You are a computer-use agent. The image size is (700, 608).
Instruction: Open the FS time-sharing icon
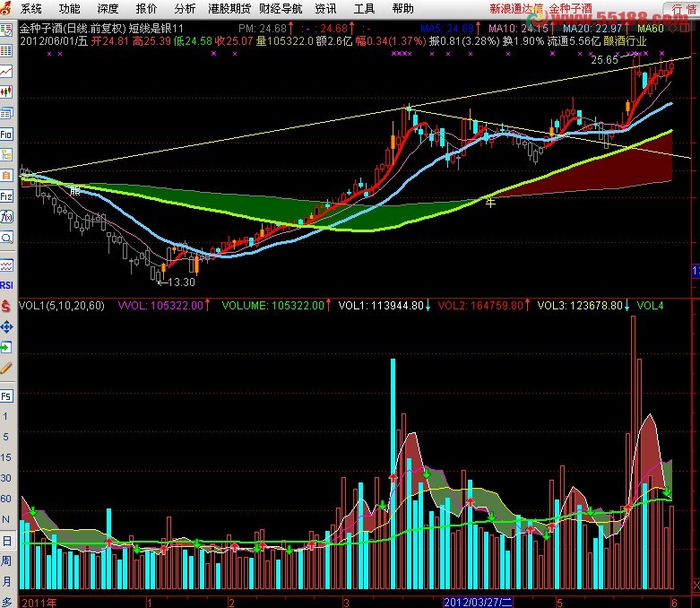6,396
